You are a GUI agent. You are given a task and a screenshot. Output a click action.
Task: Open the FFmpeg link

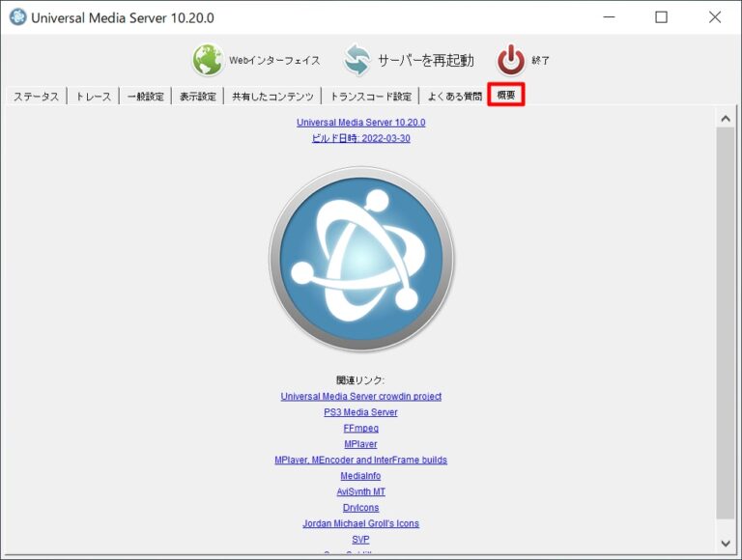[361, 428]
